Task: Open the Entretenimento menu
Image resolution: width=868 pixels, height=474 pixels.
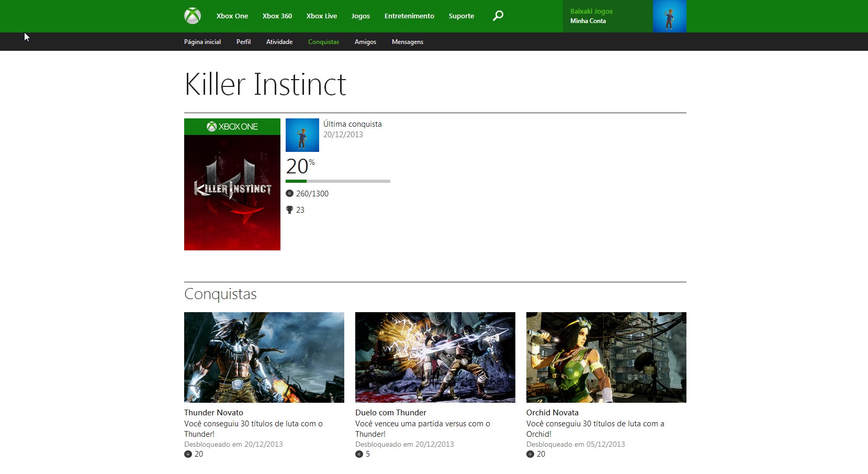Action: (409, 16)
